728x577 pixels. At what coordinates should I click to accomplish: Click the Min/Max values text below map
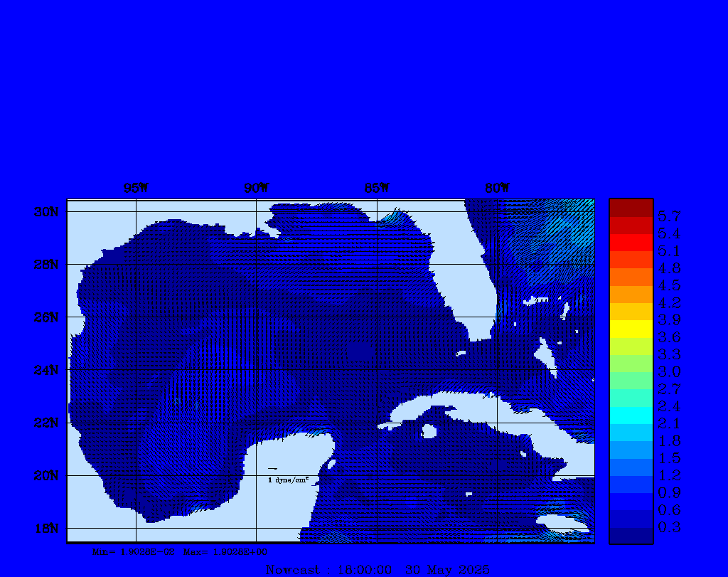pos(180,551)
